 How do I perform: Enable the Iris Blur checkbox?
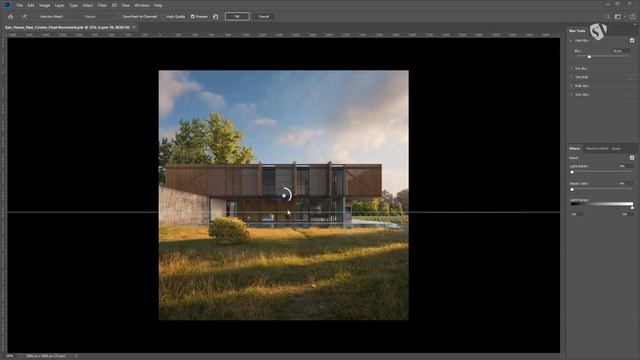[x=632, y=69]
